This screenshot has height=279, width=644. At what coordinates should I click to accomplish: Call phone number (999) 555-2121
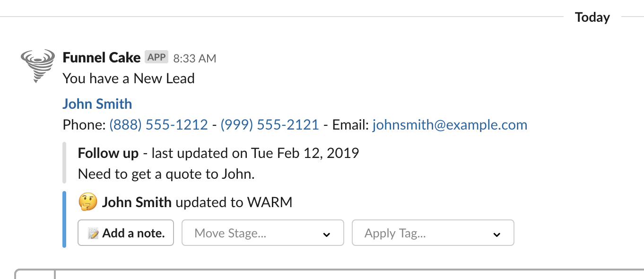[270, 125]
